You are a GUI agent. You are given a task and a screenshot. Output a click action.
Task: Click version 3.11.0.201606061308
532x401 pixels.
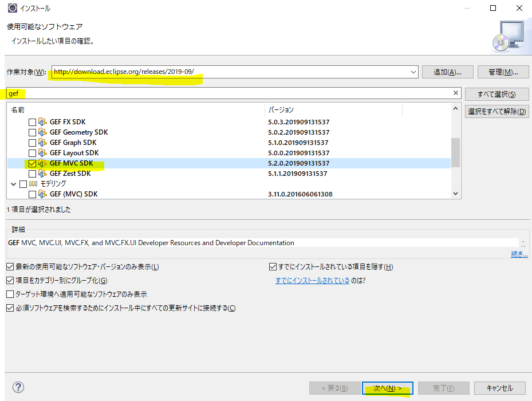(300, 194)
